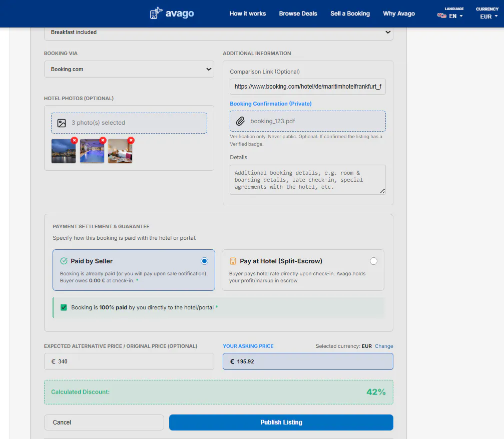Click the paperclip attachment icon

(240, 121)
